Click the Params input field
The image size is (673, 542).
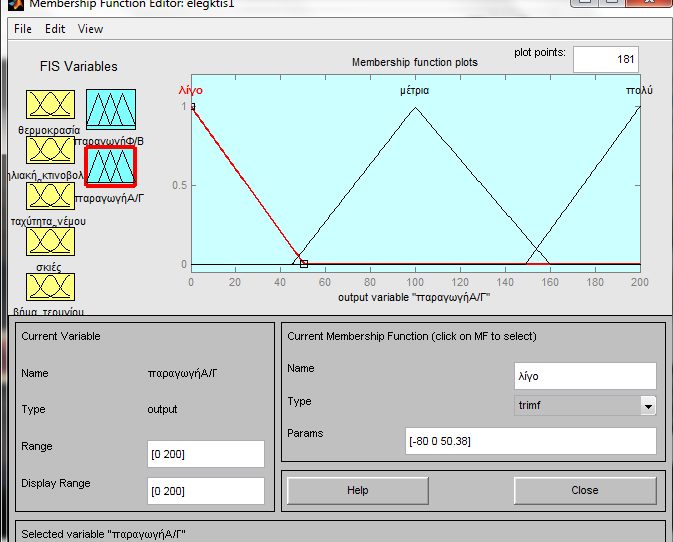[531, 441]
